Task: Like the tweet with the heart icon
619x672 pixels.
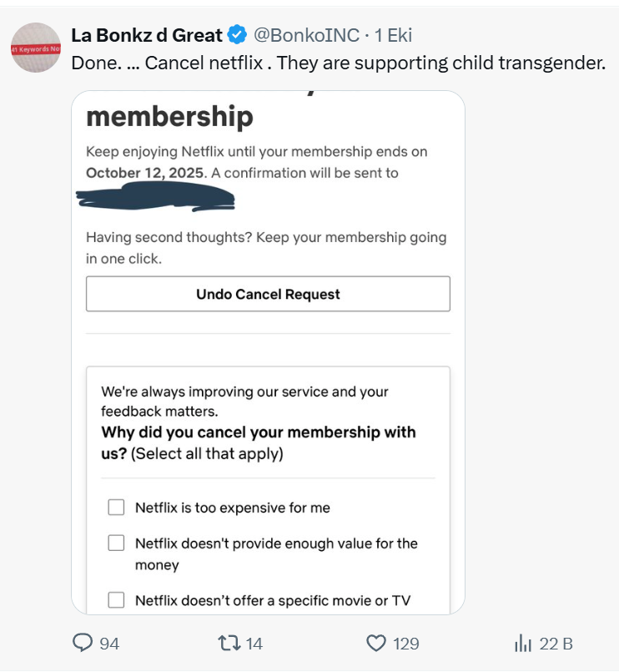Action: click(377, 644)
